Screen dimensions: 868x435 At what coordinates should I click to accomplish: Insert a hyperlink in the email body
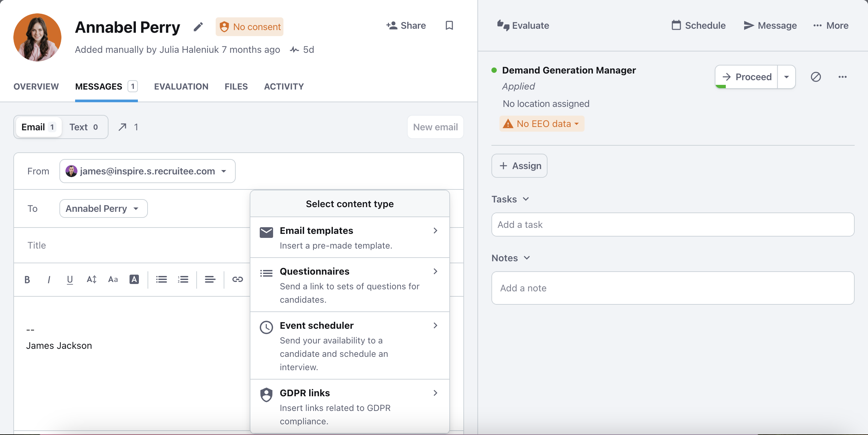coord(238,280)
